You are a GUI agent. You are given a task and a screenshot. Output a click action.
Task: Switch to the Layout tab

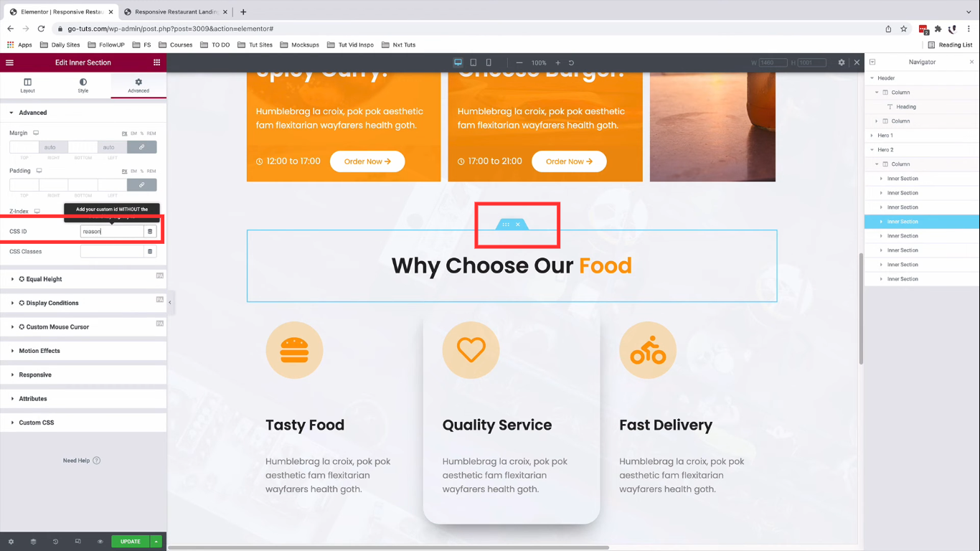pos(27,85)
